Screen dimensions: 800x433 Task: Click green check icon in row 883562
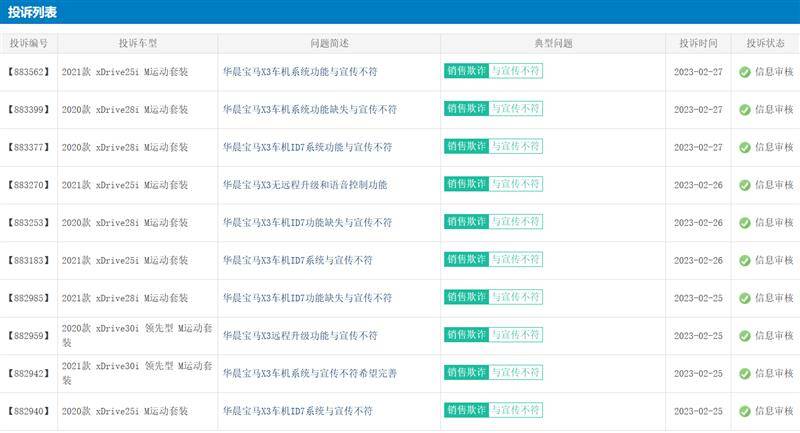tap(744, 72)
